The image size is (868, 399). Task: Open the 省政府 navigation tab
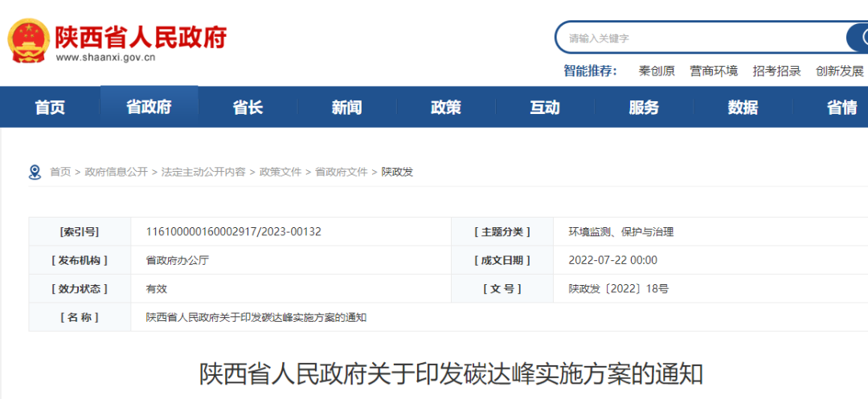point(149,107)
